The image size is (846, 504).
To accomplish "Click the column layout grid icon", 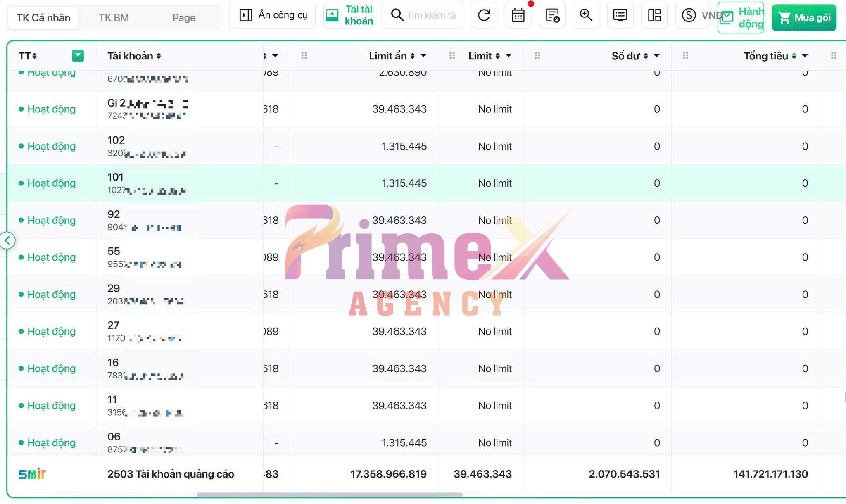I will pos(654,16).
